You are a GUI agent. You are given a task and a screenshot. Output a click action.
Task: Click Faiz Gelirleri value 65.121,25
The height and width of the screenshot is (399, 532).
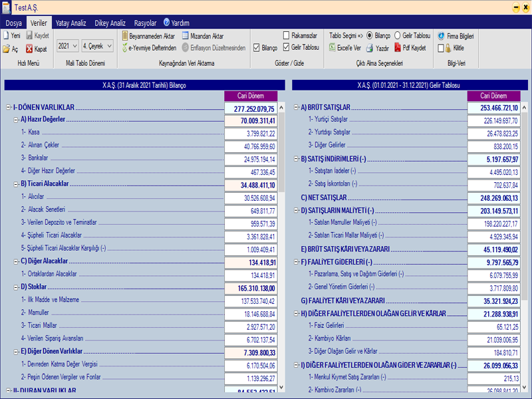click(x=493, y=327)
